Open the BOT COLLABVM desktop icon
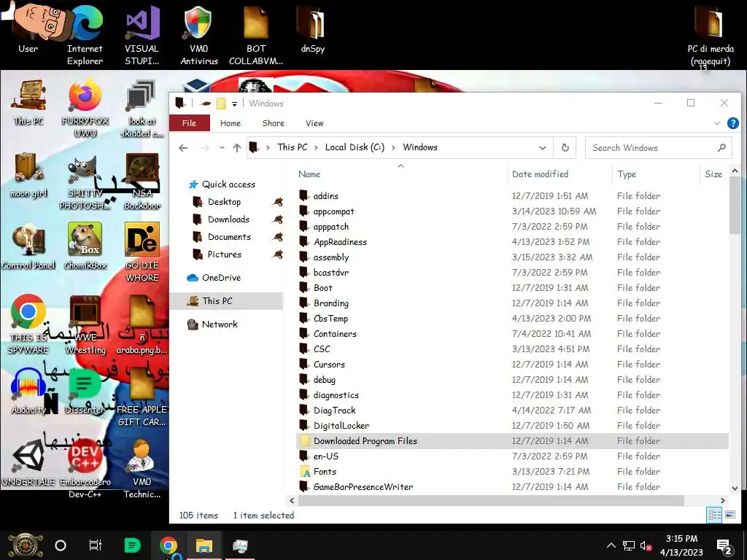 click(x=256, y=34)
